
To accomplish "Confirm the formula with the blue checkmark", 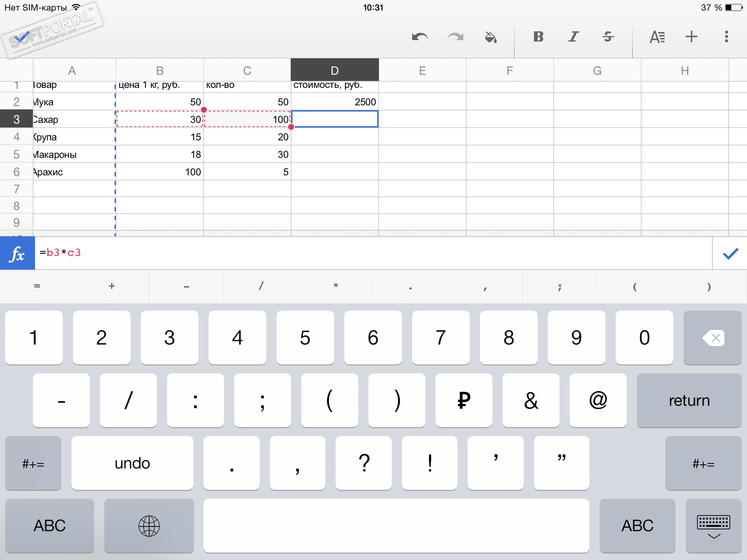I will click(730, 253).
